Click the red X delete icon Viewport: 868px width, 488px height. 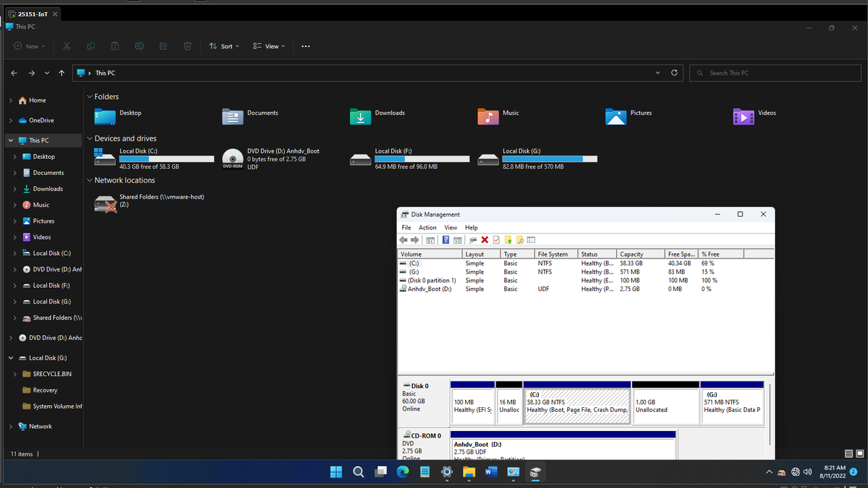pyautogui.click(x=484, y=240)
